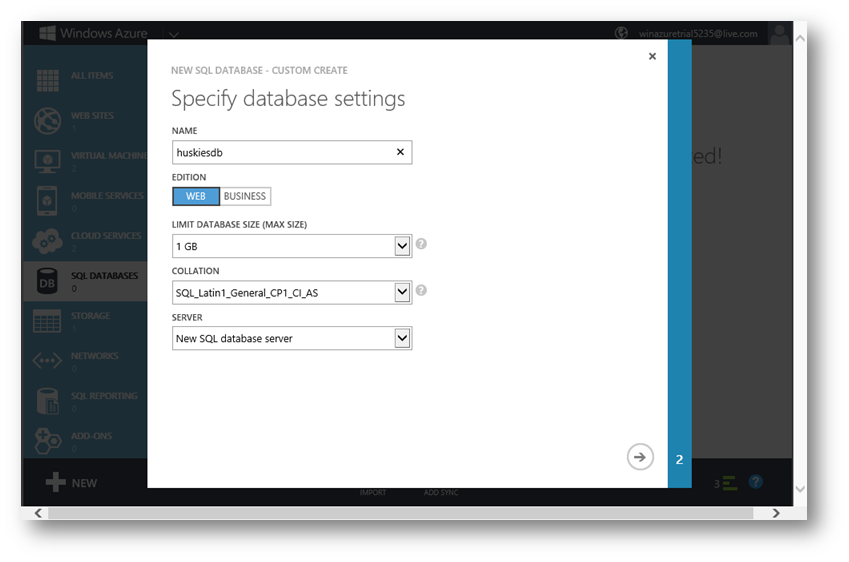849x562 pixels.
Task: Expand the collation dropdown
Action: click(402, 293)
